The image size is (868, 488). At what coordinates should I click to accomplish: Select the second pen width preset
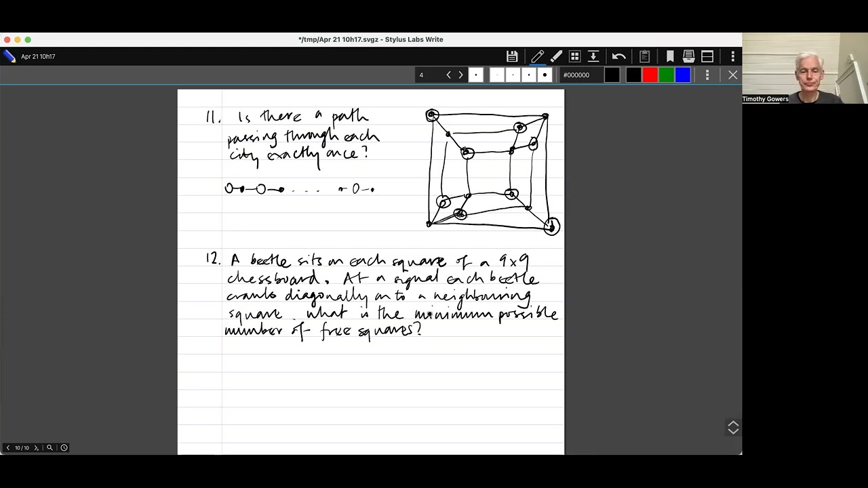click(513, 75)
